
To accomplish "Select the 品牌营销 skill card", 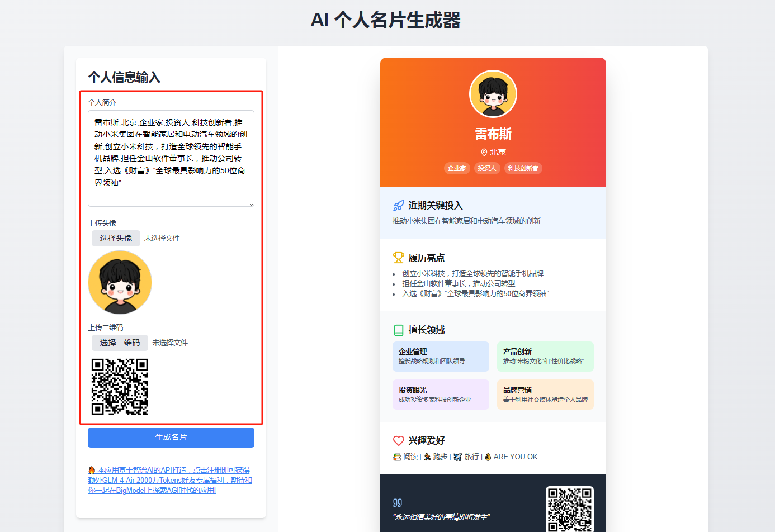I will [x=545, y=395].
